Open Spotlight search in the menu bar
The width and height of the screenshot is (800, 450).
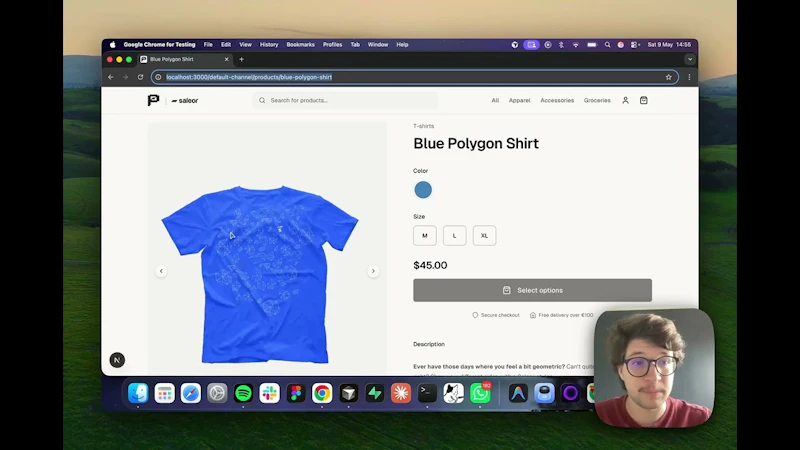click(607, 45)
